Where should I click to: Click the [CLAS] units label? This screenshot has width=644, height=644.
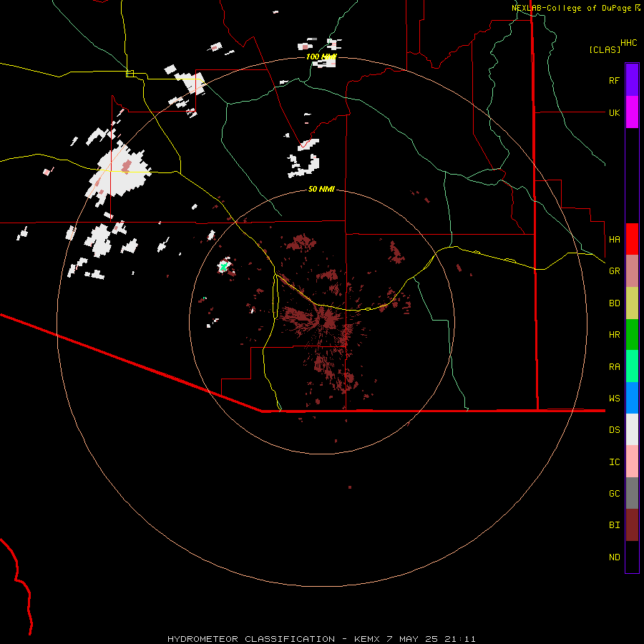(605, 49)
